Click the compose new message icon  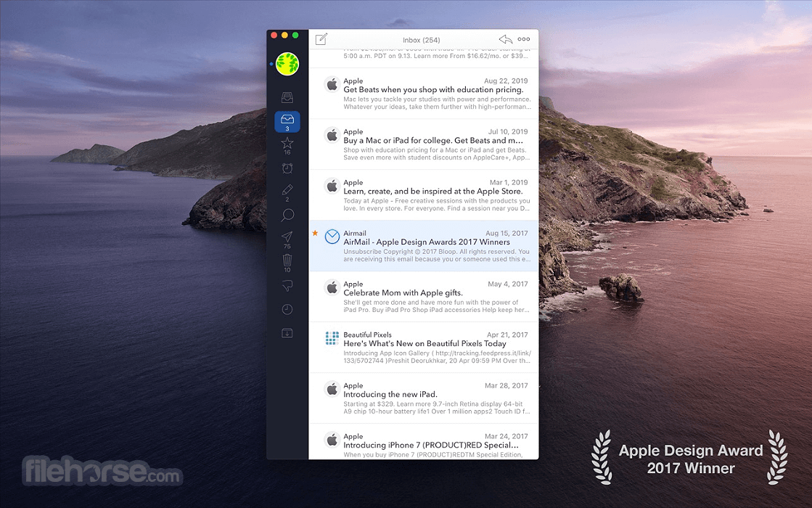[x=321, y=39]
